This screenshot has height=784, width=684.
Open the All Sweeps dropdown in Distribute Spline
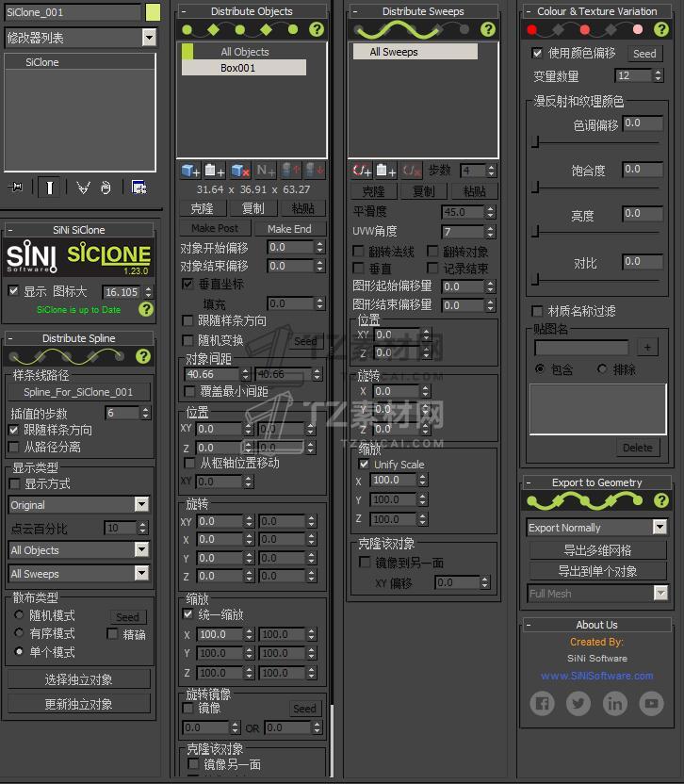click(142, 574)
